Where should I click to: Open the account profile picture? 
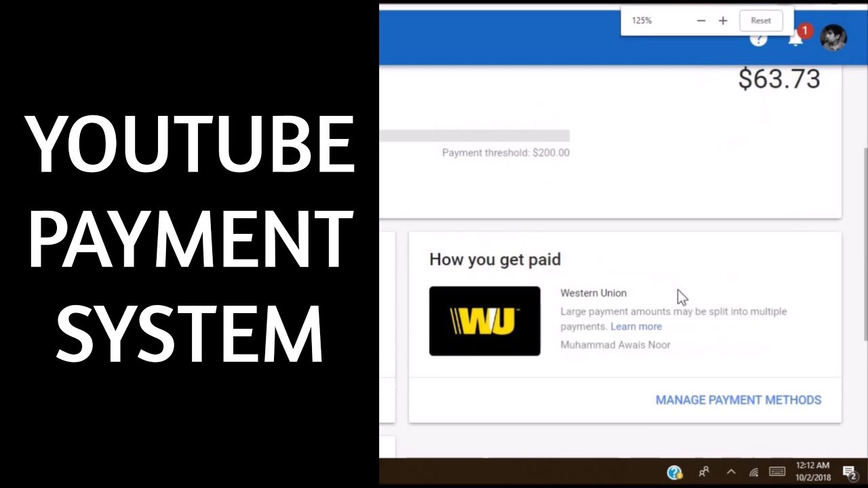[x=833, y=38]
